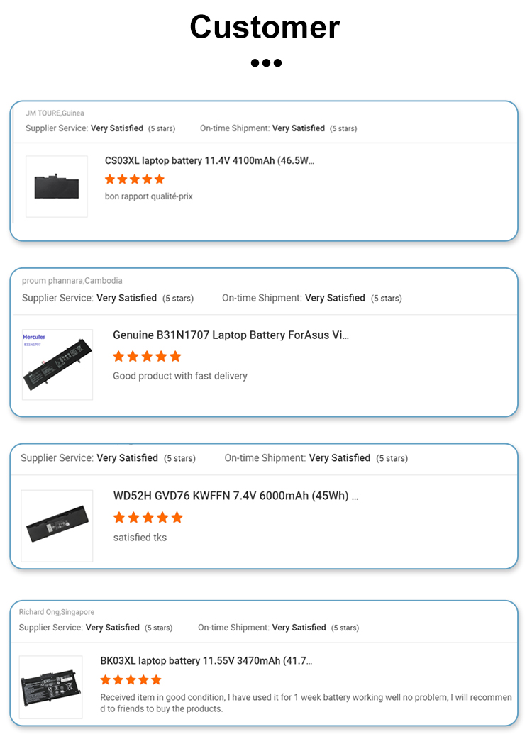Click the three-dot indicator under Customer heading
Screen dimensions: 532x756
266,63
